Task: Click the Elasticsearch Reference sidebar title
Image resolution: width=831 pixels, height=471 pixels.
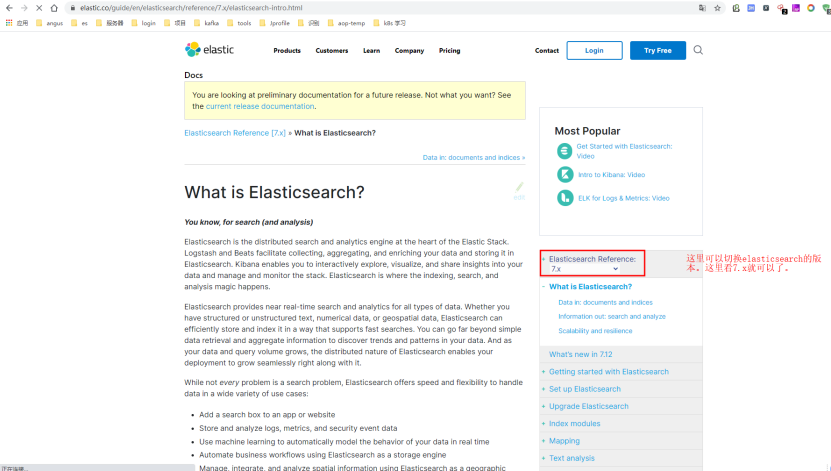Action: click(x=592, y=259)
